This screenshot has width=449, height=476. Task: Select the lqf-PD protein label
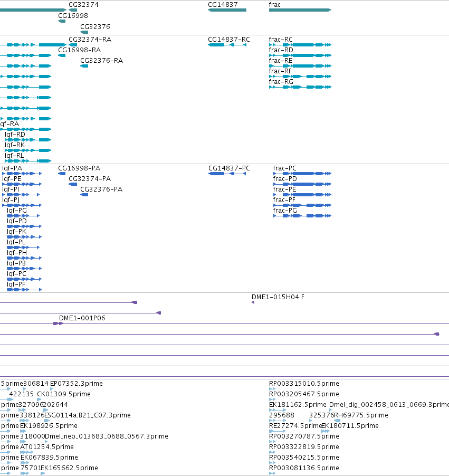tap(17, 221)
